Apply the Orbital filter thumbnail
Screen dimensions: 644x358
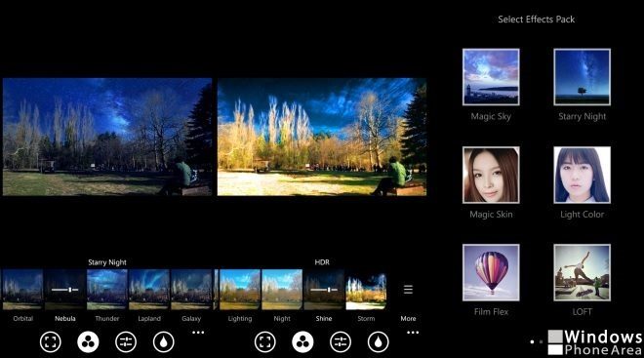point(23,289)
